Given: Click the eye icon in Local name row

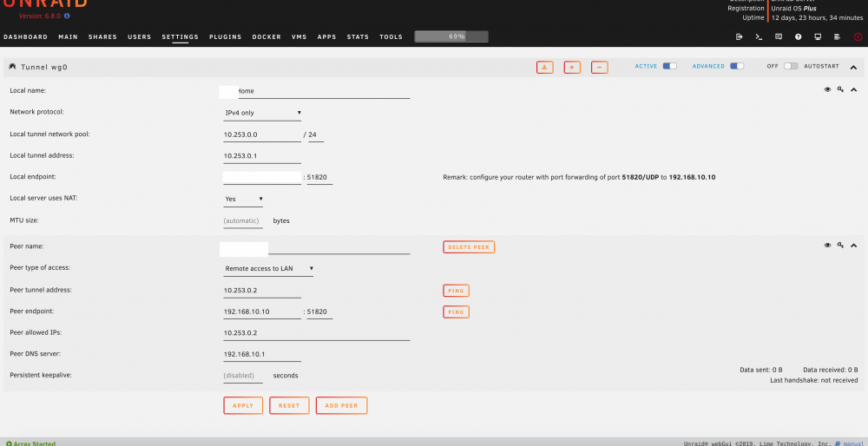Looking at the screenshot, I should [x=827, y=89].
